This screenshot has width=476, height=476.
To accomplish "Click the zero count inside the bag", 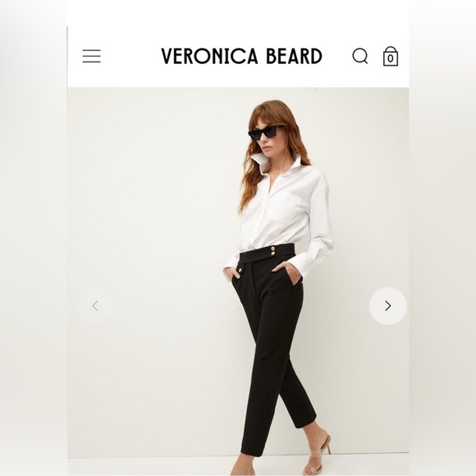I will 391,58.
